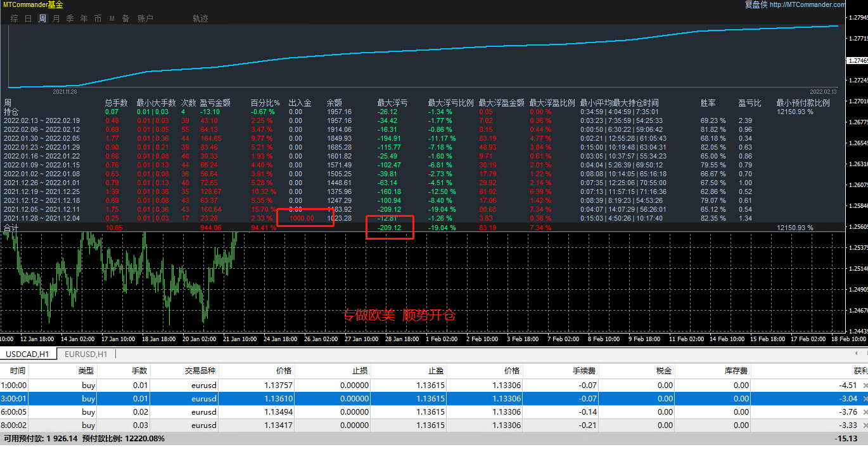Click the 盈亏金额 column heading

pyautogui.click(x=215, y=103)
